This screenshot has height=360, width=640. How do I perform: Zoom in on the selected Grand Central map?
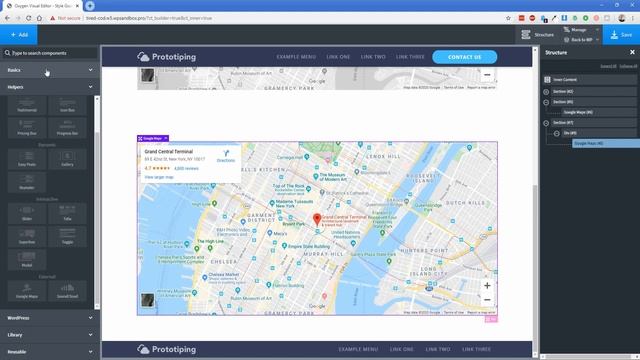pos(487,286)
